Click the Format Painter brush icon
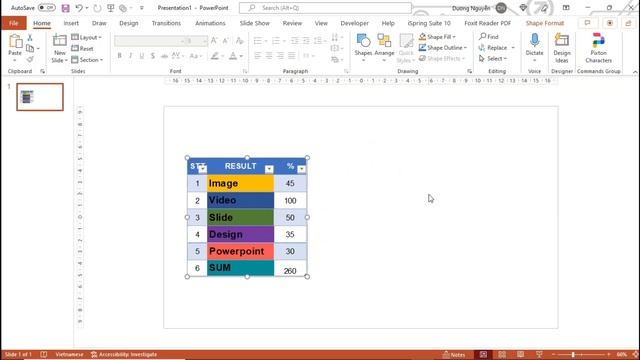This screenshot has height=360, width=640. 30,60
